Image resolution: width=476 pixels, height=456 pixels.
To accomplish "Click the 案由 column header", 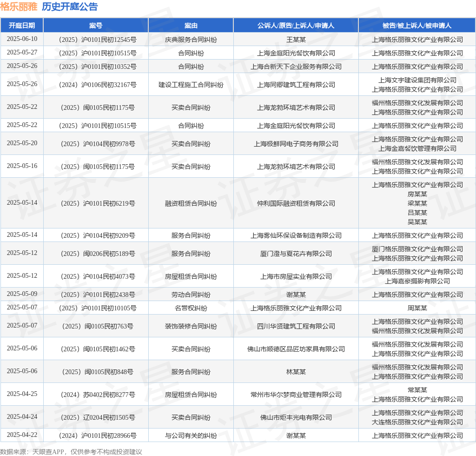I will [191, 26].
